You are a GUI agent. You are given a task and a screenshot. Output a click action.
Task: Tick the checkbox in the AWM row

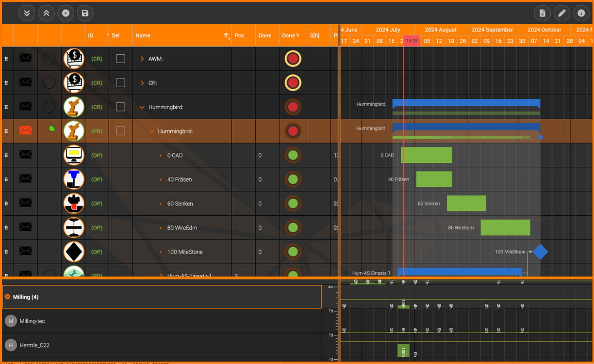tap(120, 59)
